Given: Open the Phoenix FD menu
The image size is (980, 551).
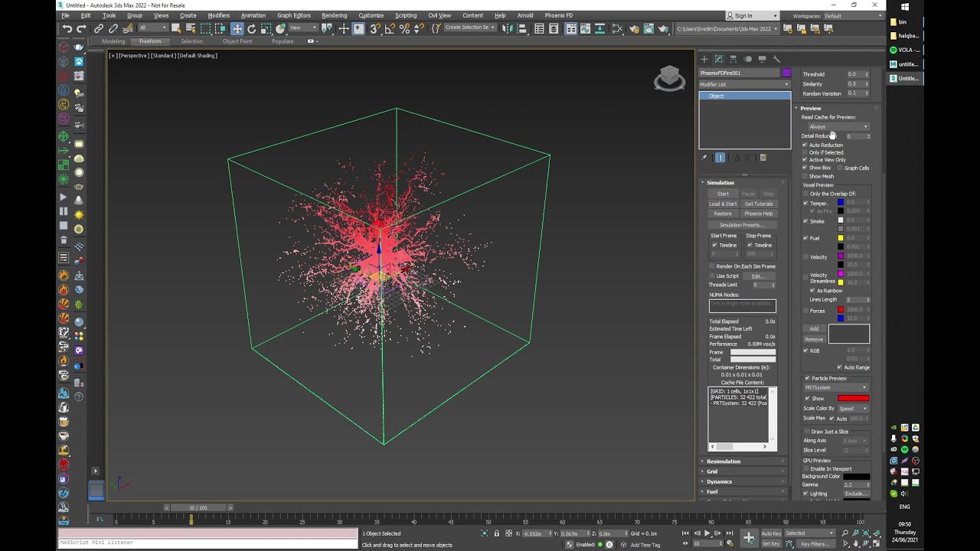Looking at the screenshot, I should click(x=558, y=15).
